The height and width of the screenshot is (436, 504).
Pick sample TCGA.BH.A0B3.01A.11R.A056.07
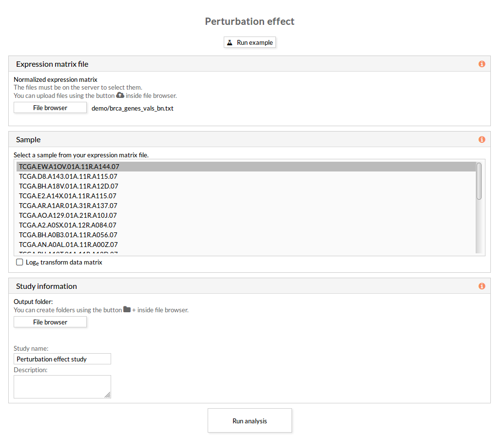point(68,235)
